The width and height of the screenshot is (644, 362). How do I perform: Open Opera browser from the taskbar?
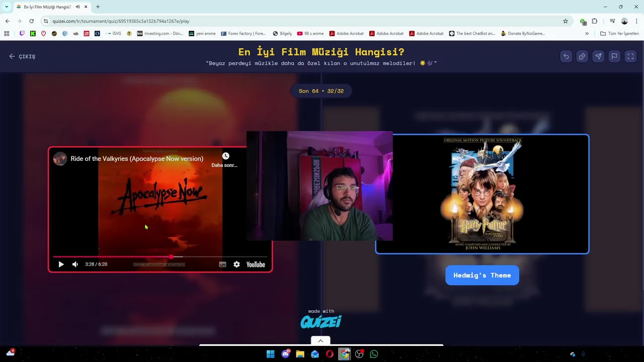(330, 354)
